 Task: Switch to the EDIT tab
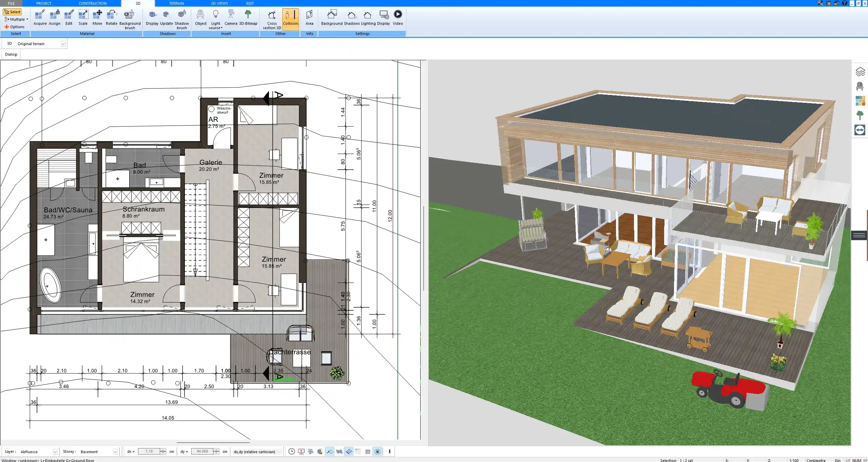click(x=250, y=3)
